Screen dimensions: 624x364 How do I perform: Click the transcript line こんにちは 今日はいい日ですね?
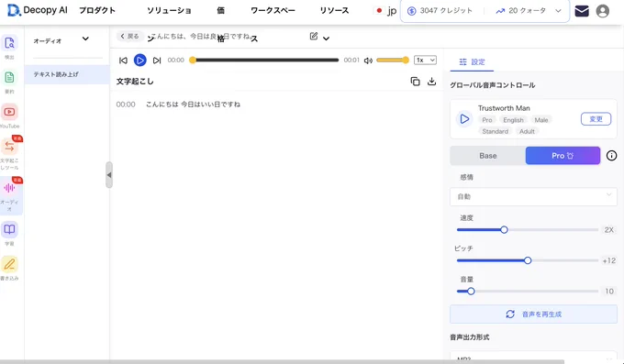[193, 105]
